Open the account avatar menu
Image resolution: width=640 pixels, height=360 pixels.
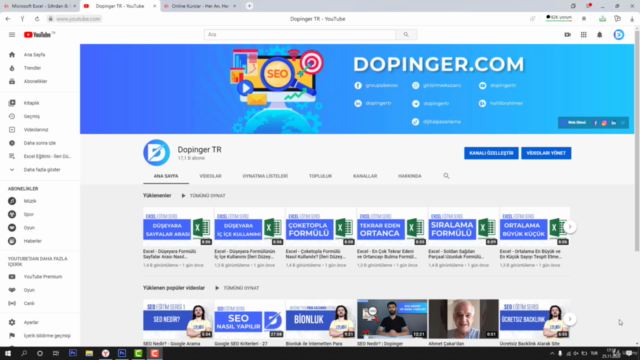click(x=618, y=35)
